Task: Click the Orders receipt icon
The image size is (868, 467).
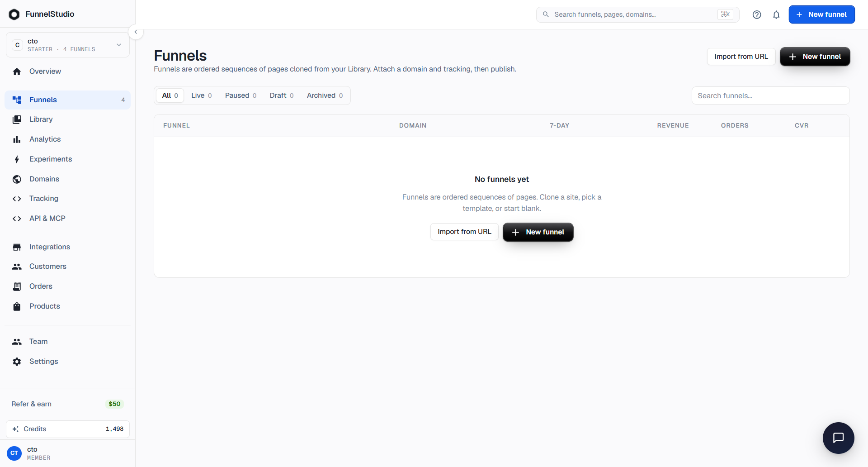Action: coord(17,286)
